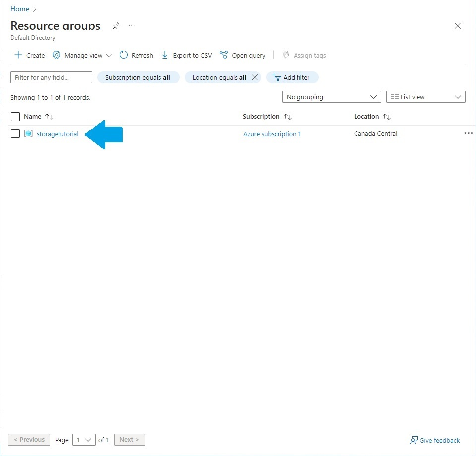Open the Manage view menu
The height and width of the screenshot is (456, 476).
coord(82,55)
